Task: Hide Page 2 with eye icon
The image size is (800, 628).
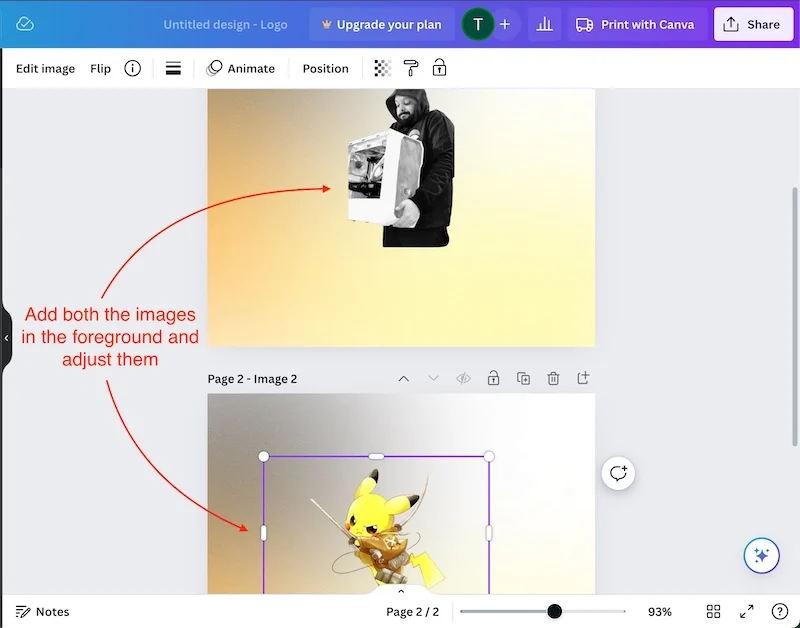Action: tap(463, 379)
